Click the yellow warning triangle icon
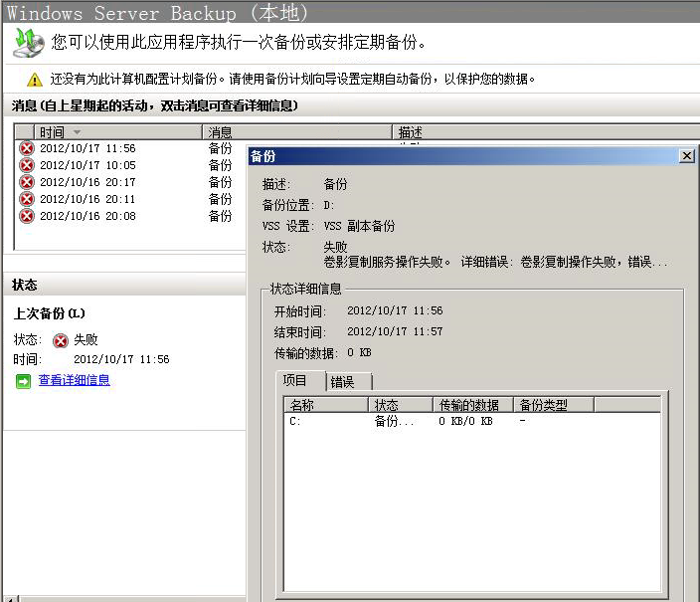The image size is (700, 602). pos(35,80)
